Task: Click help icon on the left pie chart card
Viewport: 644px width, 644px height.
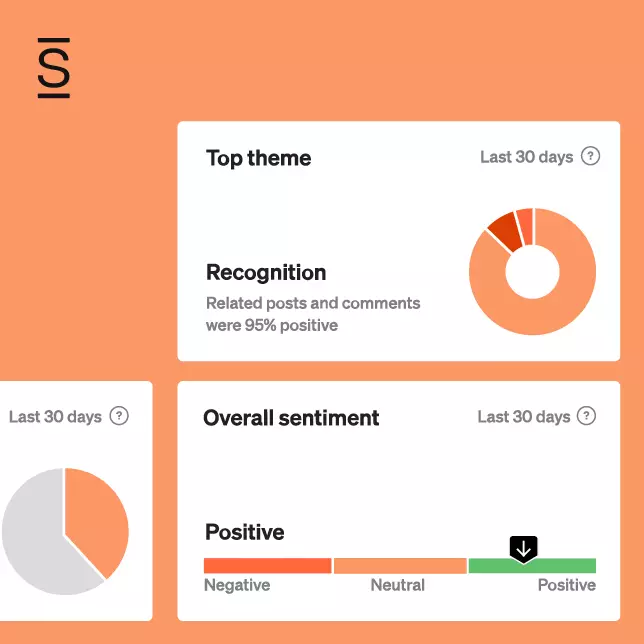Action: pyautogui.click(x=119, y=416)
